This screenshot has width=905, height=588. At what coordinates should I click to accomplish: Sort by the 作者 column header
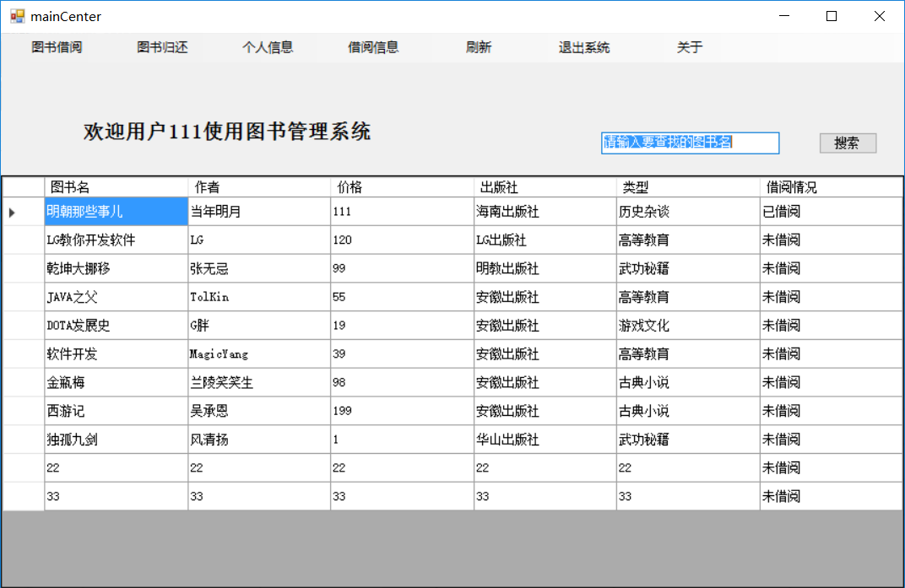pyautogui.click(x=259, y=187)
